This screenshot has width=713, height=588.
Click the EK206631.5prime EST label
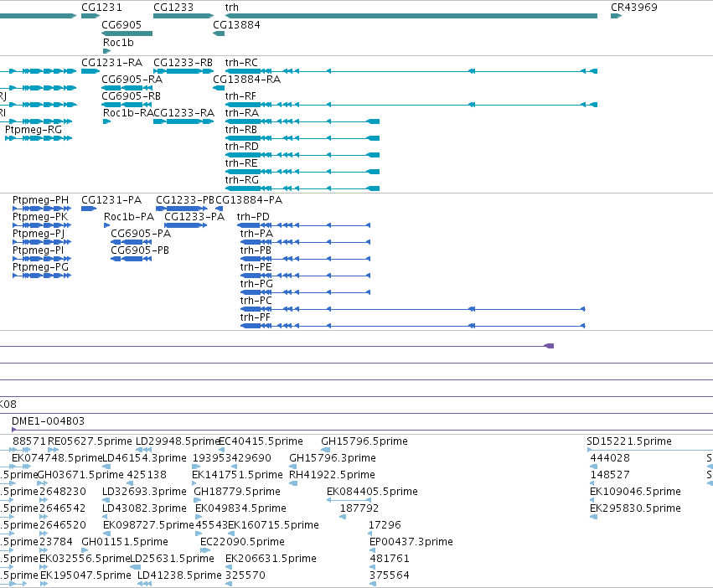tap(271, 559)
